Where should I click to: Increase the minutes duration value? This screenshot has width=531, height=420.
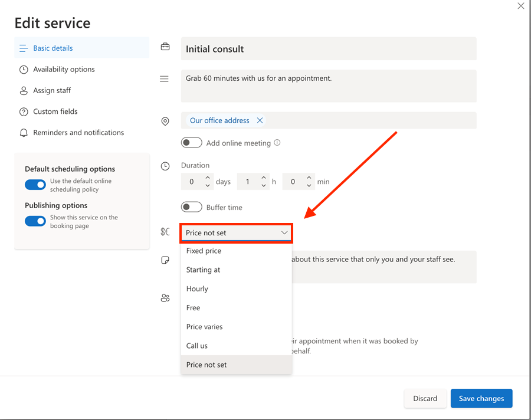309,178
